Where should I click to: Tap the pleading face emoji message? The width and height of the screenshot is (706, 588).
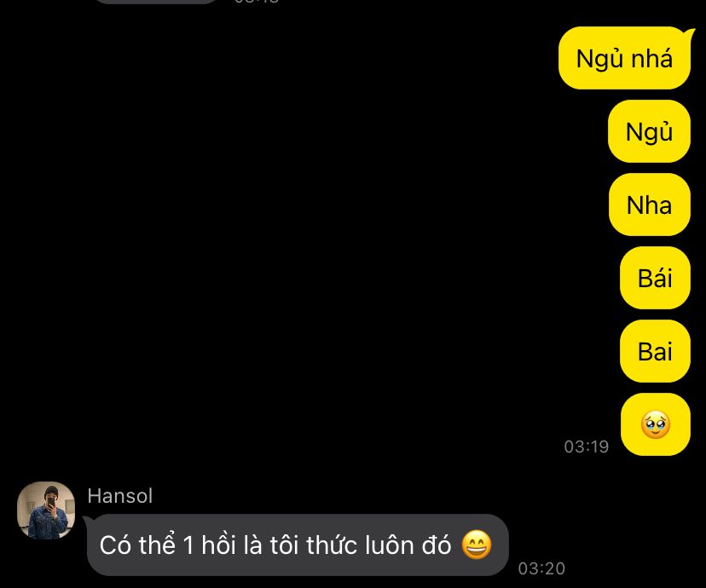(655, 424)
